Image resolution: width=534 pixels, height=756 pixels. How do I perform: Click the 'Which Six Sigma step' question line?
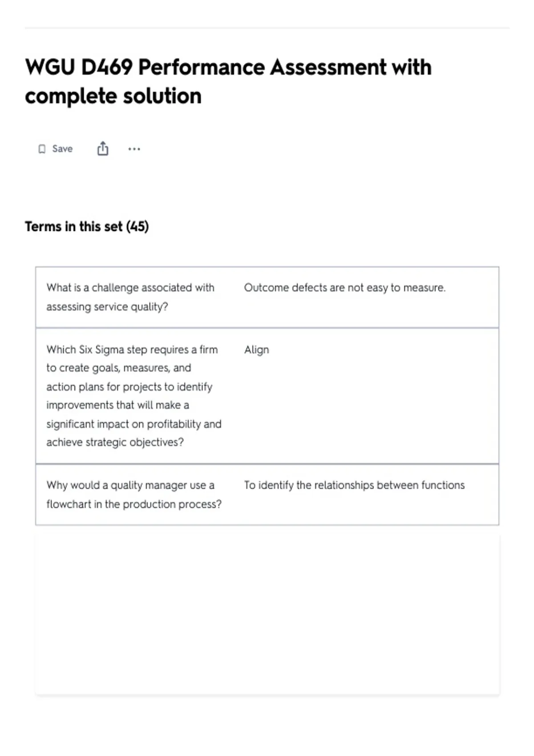click(132, 350)
